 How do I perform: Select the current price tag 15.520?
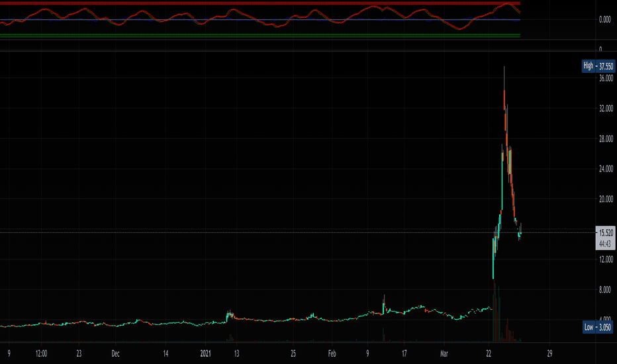(606, 233)
